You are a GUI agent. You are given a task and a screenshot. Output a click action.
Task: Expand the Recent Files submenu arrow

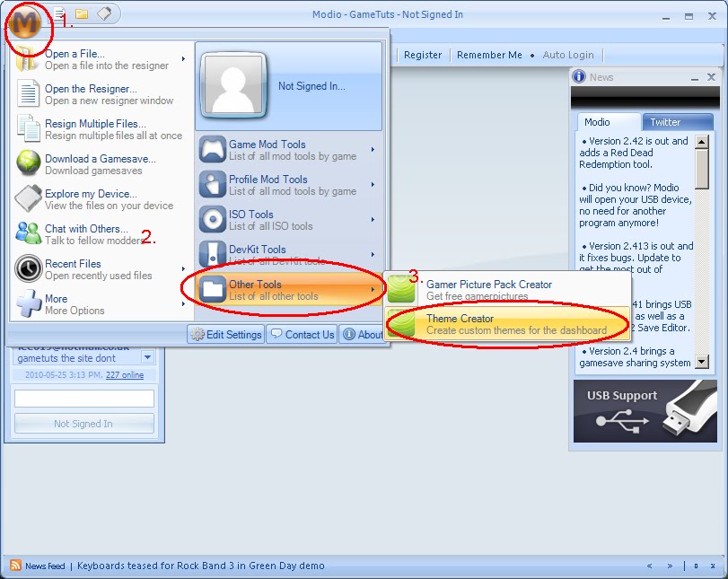click(184, 268)
